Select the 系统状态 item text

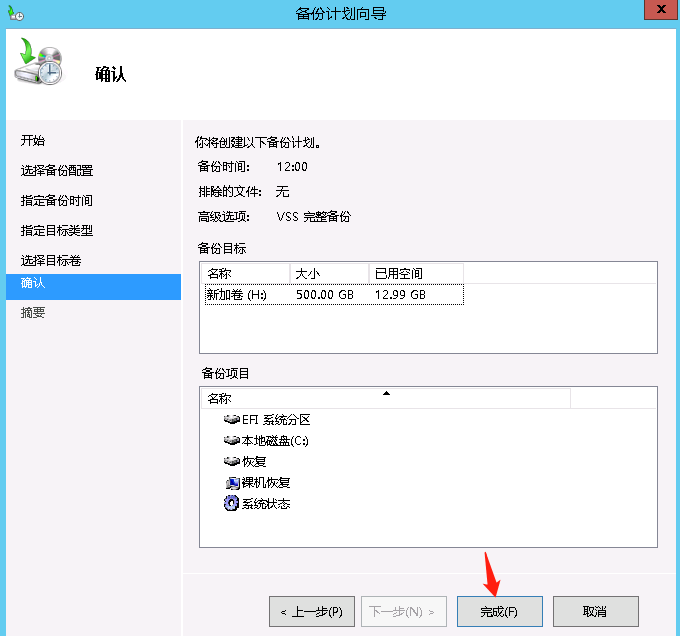pos(266,504)
